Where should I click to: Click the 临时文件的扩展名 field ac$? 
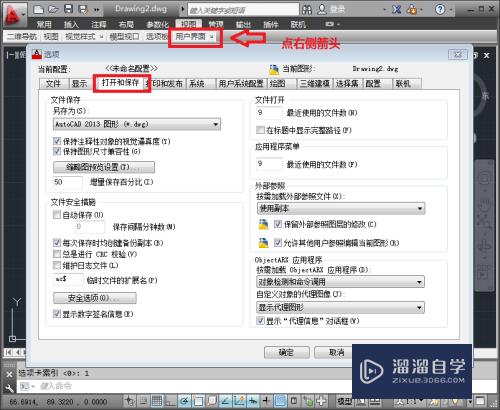[68, 279]
